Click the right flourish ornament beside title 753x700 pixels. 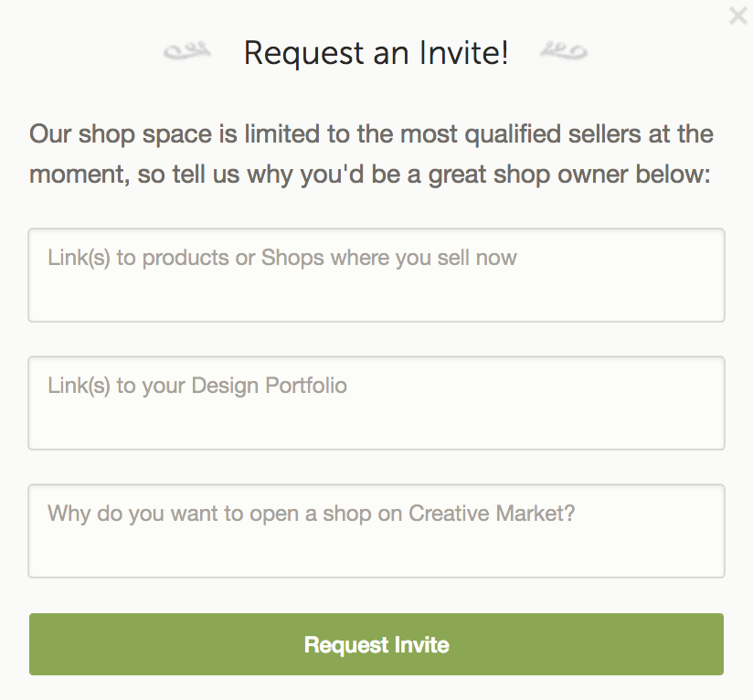564,51
